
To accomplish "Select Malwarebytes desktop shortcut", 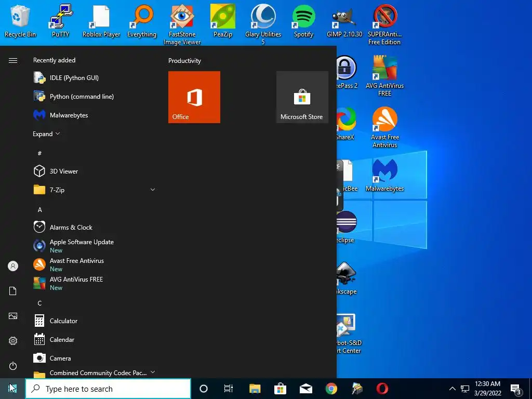I will 385,175.
